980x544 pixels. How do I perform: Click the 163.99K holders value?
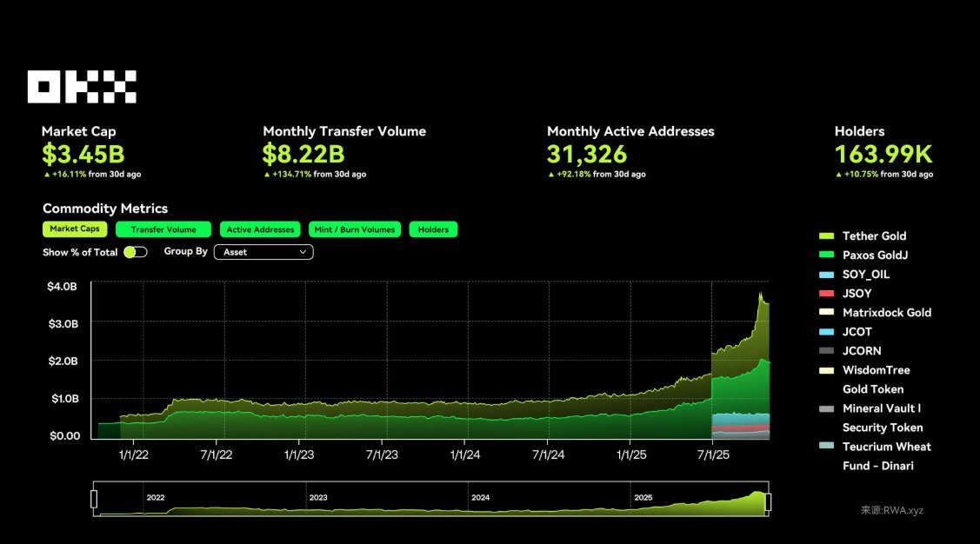(x=883, y=155)
